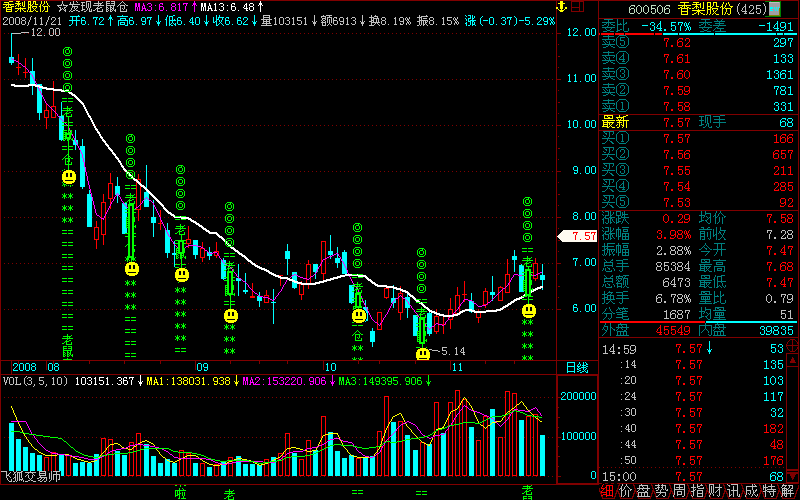The width and height of the screenshot is (800, 500).
Task: Click the 最新 latest price row
Action: pyautogui.click(x=698, y=122)
